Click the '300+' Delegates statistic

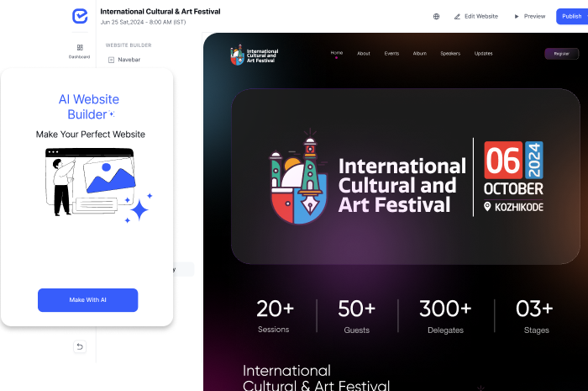click(x=445, y=316)
